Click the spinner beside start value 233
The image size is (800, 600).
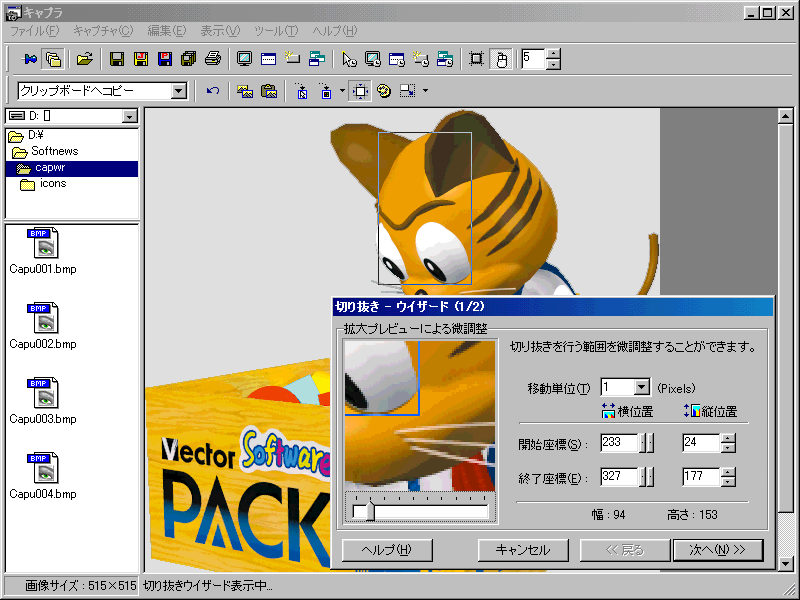pos(646,442)
